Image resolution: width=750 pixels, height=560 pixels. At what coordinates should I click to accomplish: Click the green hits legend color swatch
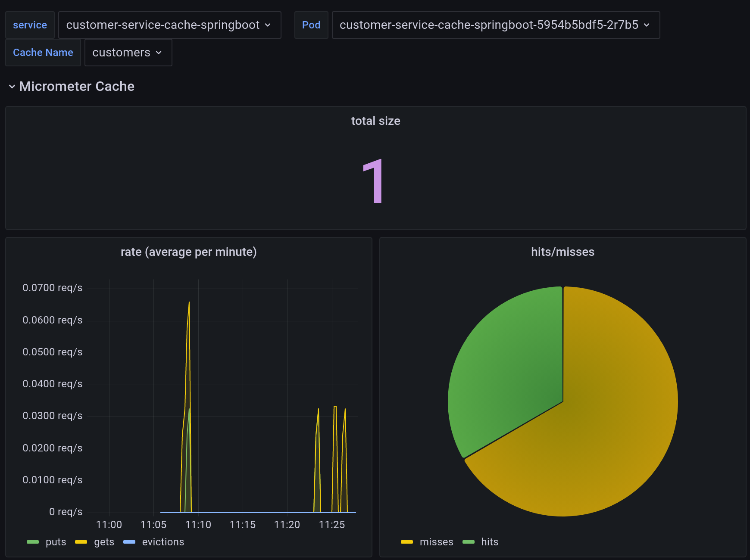coord(469,542)
